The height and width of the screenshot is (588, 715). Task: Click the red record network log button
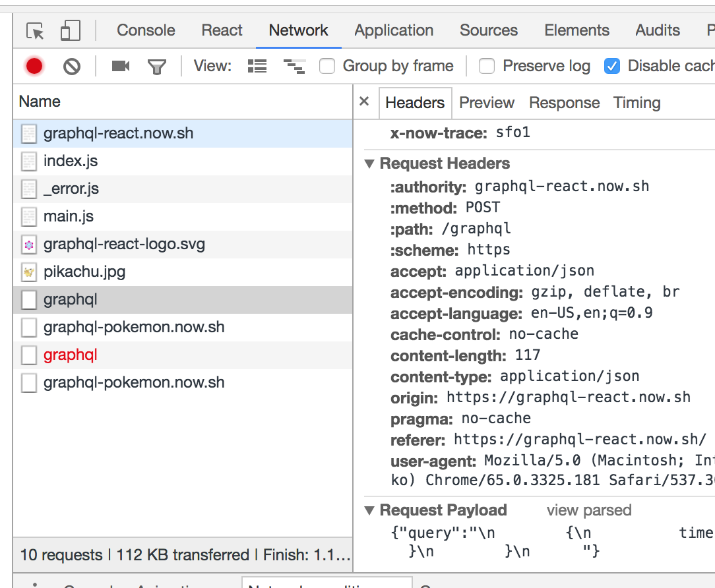click(34, 66)
